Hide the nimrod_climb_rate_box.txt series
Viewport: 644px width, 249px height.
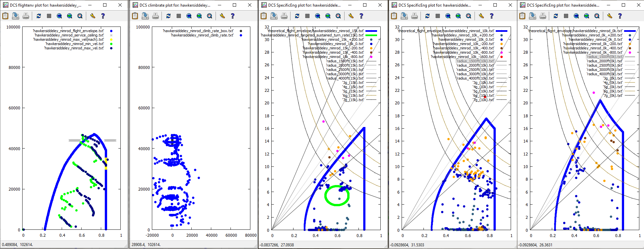198,31
